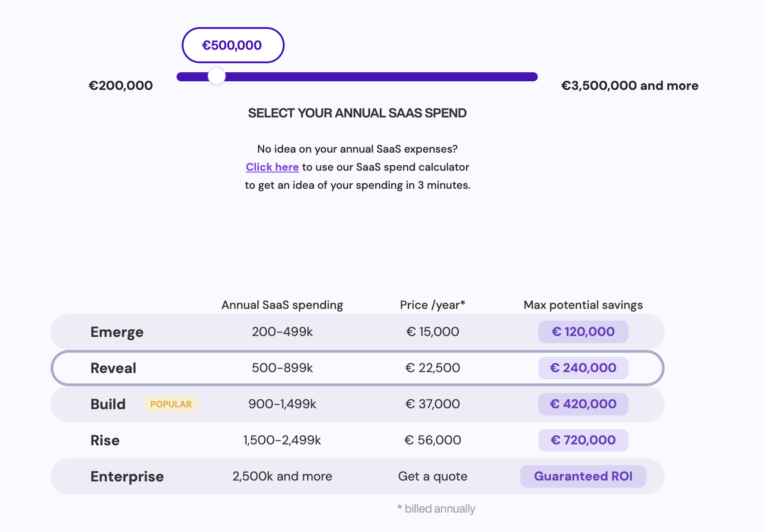Click the Build plan name
This screenshot has width=764, height=532.
pyautogui.click(x=108, y=404)
